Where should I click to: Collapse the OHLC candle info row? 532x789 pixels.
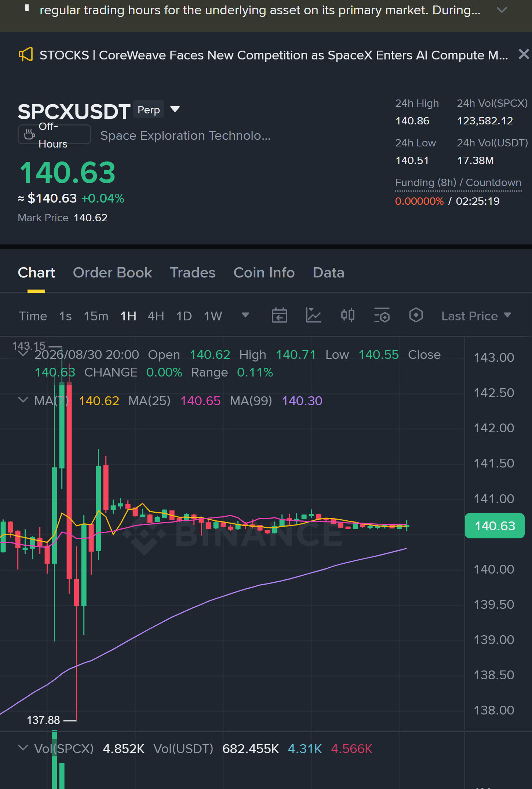23,353
